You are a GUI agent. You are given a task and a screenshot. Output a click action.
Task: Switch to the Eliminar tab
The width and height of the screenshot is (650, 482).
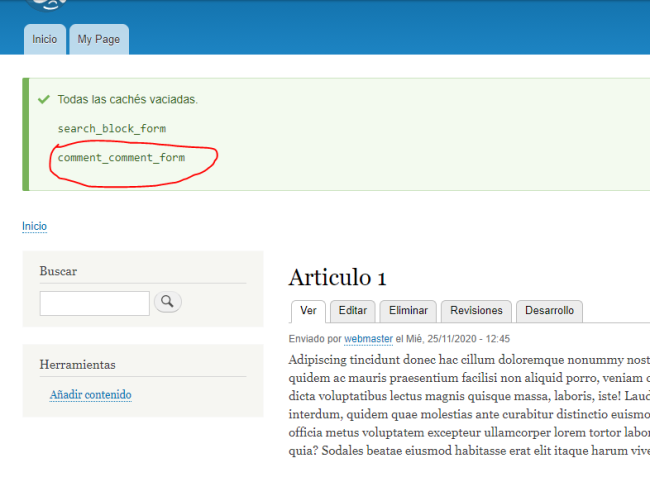tap(408, 311)
